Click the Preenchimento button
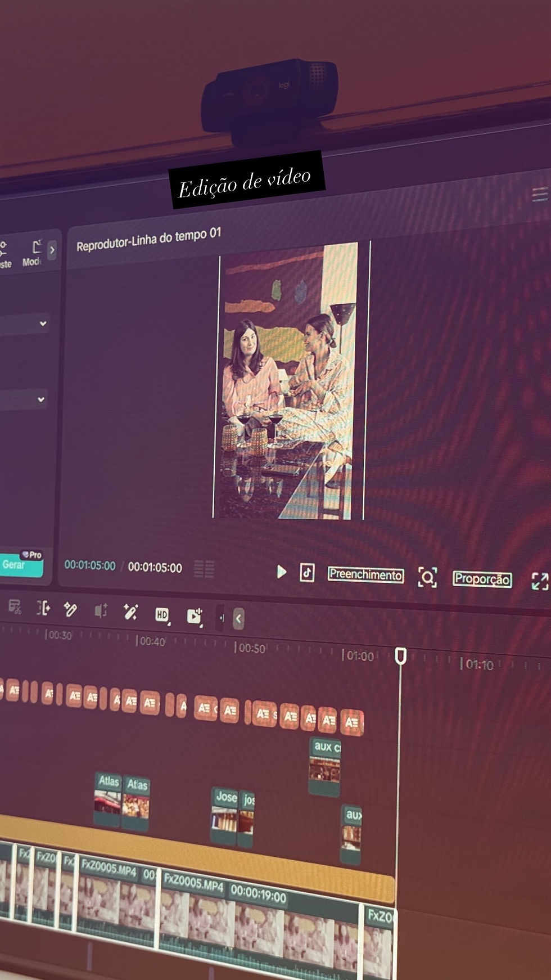The height and width of the screenshot is (980, 551). click(365, 574)
